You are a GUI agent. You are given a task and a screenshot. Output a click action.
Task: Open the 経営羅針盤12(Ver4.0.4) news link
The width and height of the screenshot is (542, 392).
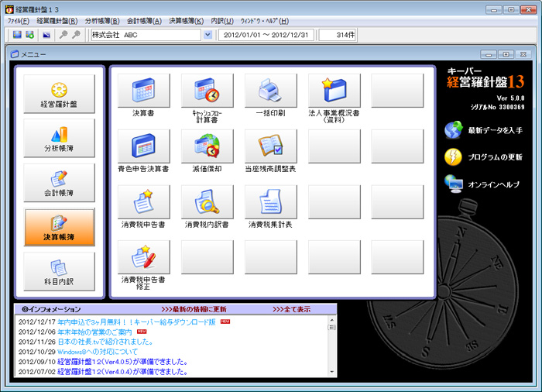click(x=122, y=372)
